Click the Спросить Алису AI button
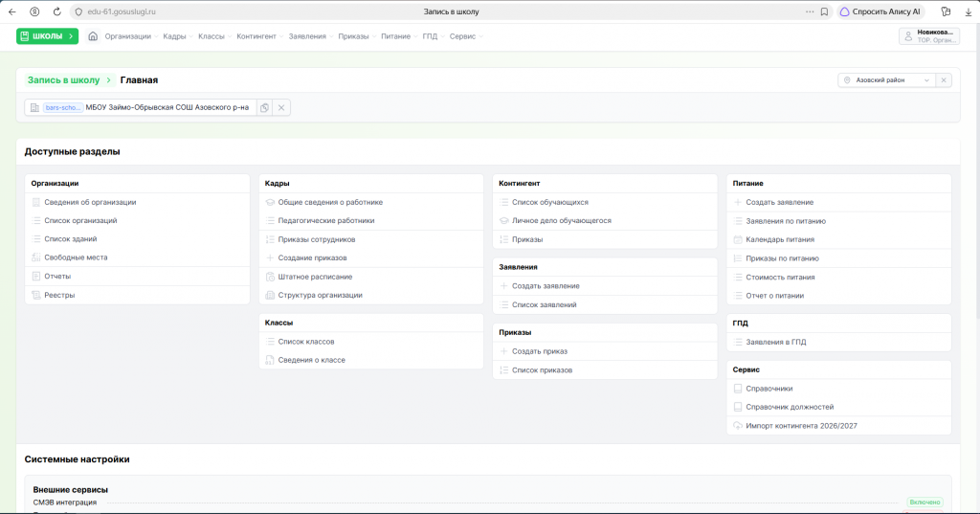This screenshot has height=514, width=980. pyautogui.click(x=880, y=11)
